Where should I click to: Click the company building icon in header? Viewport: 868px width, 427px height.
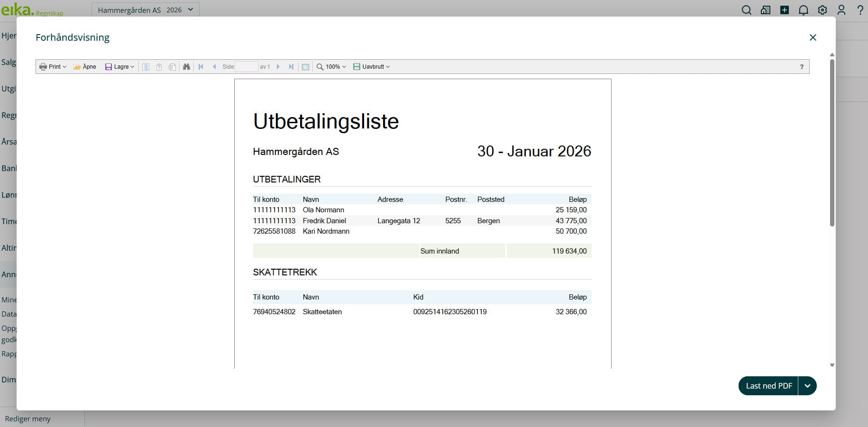pos(766,10)
